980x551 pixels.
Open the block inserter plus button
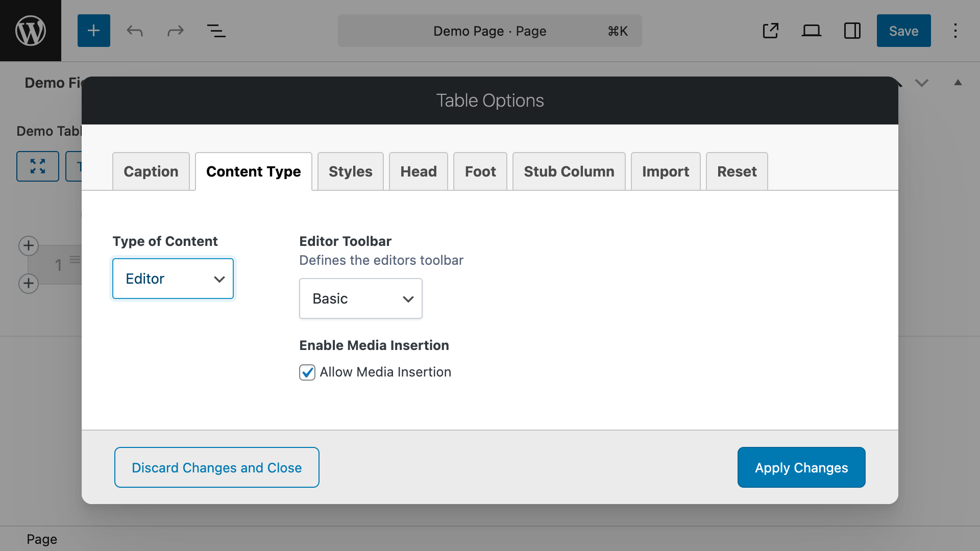tap(93, 31)
